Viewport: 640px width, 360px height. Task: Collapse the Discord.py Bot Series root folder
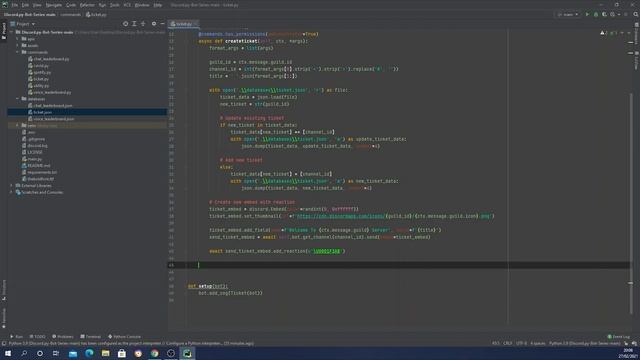coord(11,32)
